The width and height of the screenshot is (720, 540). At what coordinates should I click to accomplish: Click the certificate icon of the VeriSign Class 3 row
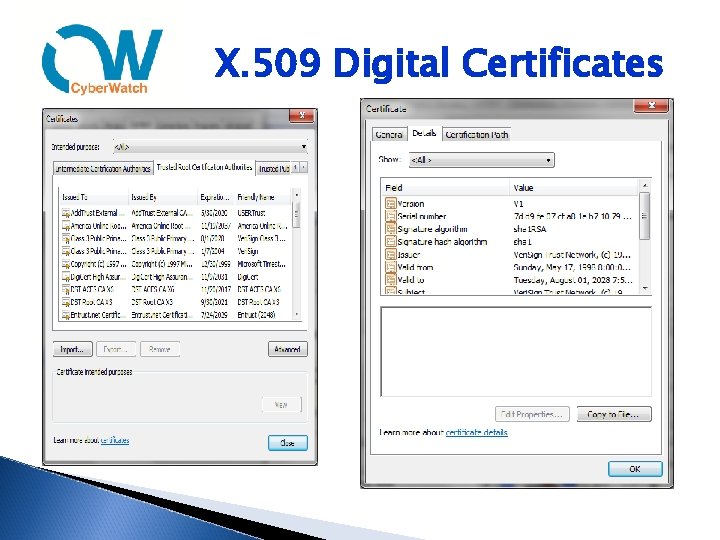(x=66, y=239)
